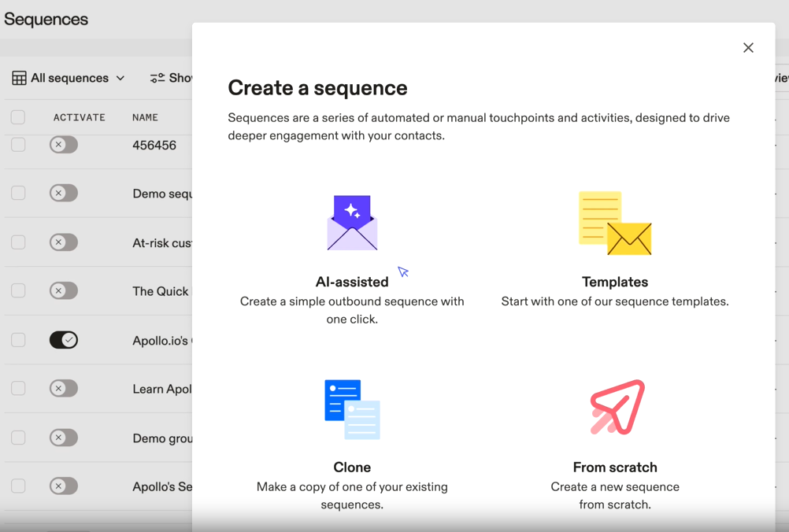Click the Clone documents icon
This screenshot has height=532, width=789.
coord(352,409)
